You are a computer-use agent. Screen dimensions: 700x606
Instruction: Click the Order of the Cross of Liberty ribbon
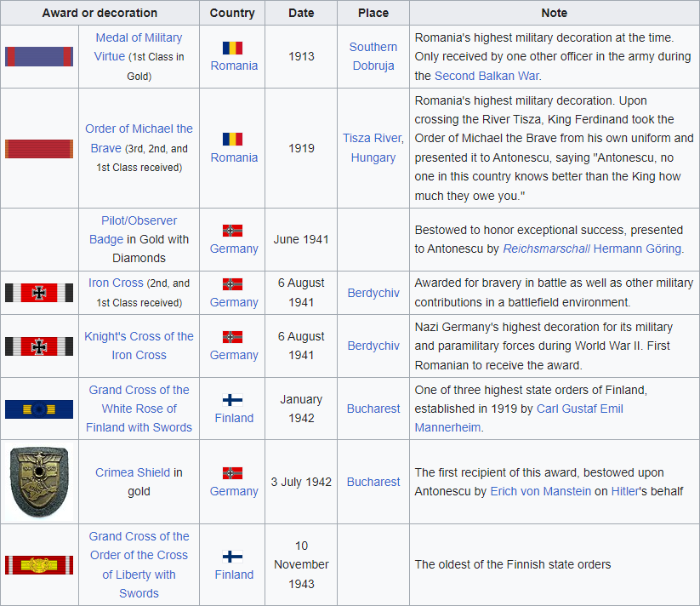pos(39,565)
